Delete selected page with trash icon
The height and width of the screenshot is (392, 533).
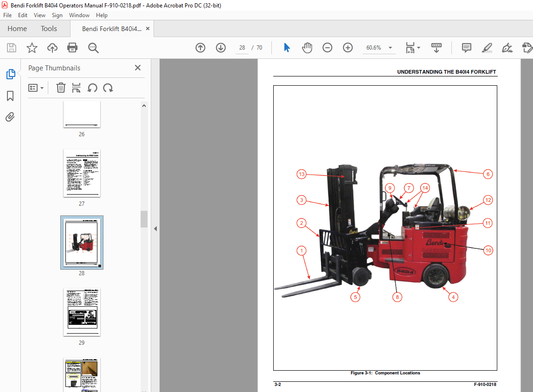[x=61, y=88]
